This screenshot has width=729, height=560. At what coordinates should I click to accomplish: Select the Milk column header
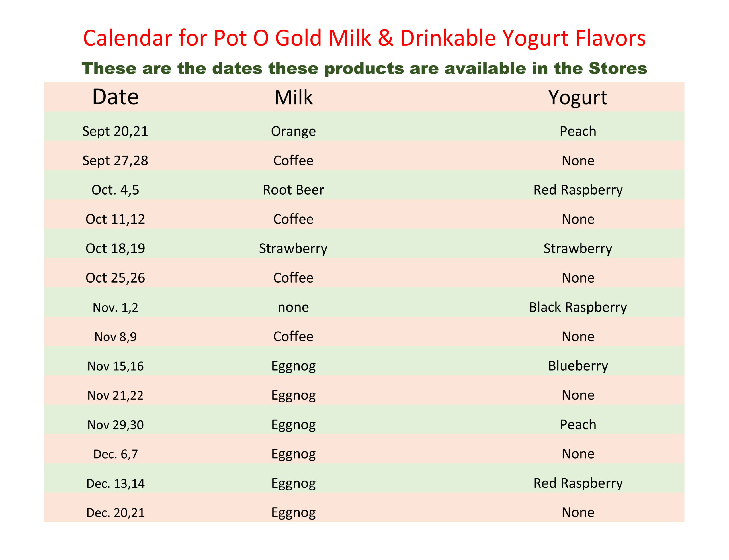click(293, 97)
